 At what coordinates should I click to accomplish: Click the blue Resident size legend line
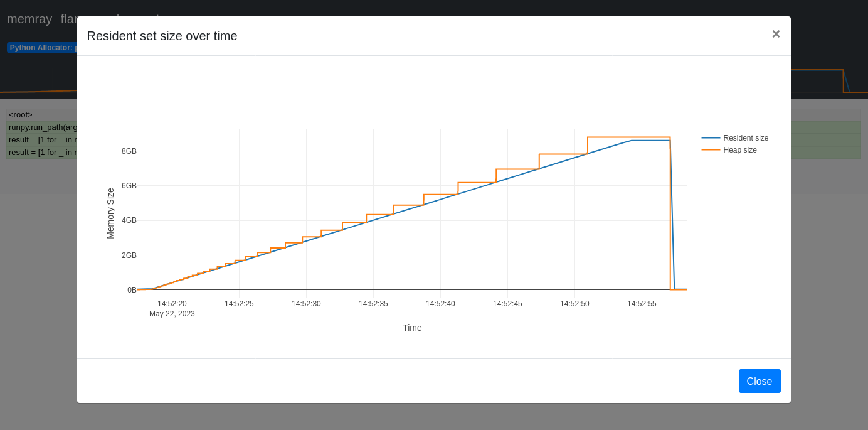pyautogui.click(x=711, y=138)
